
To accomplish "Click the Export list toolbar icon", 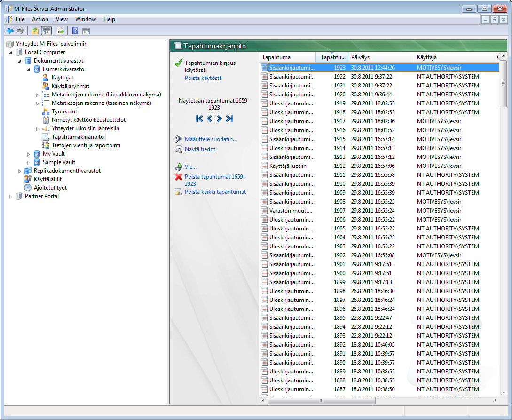I will (60, 31).
